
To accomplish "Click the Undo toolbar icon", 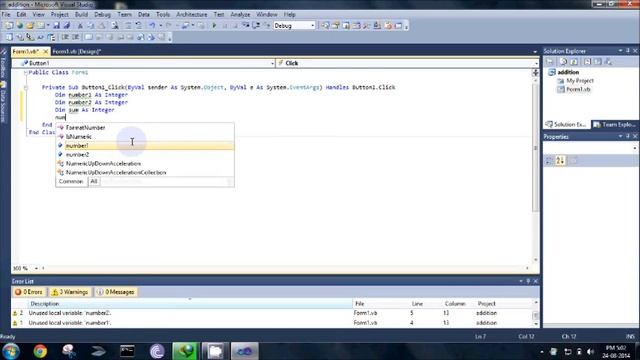I will 152,26.
